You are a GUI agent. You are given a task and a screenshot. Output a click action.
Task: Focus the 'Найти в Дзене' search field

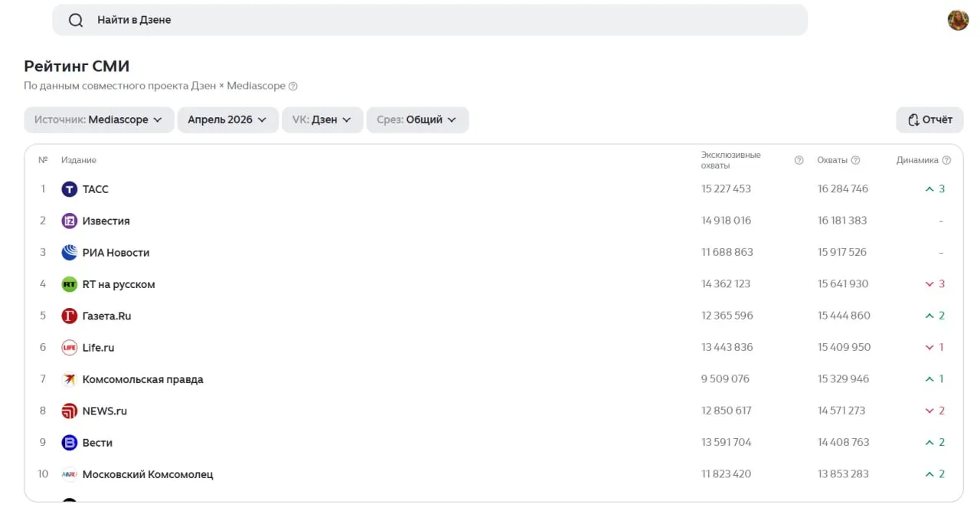click(x=430, y=20)
